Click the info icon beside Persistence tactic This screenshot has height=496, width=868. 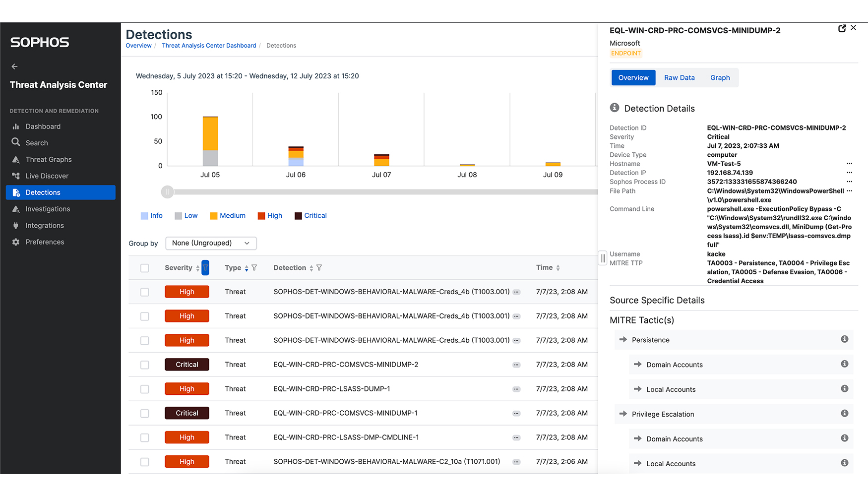[844, 339]
